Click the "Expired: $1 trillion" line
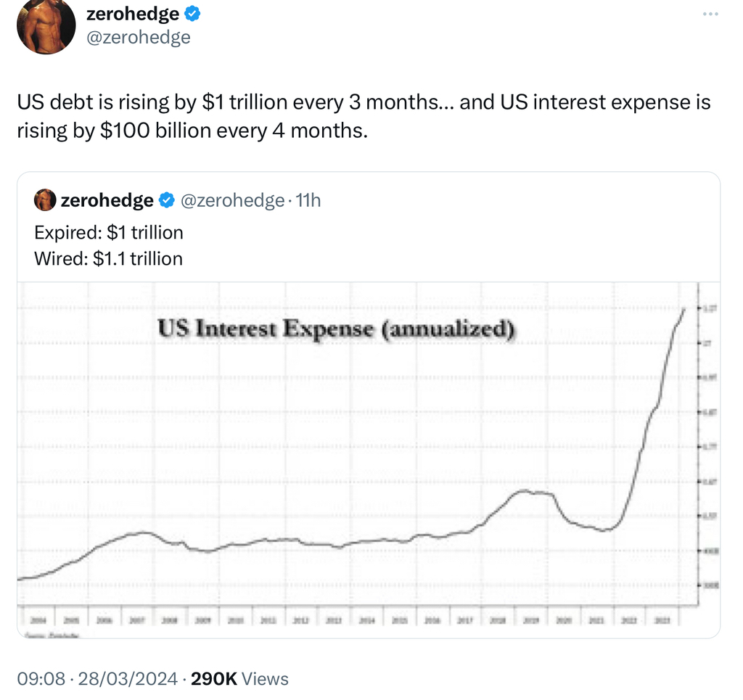The image size is (743, 700). coord(109,232)
